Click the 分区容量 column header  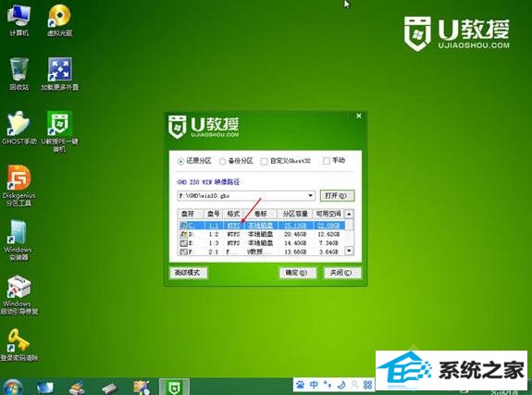click(295, 214)
